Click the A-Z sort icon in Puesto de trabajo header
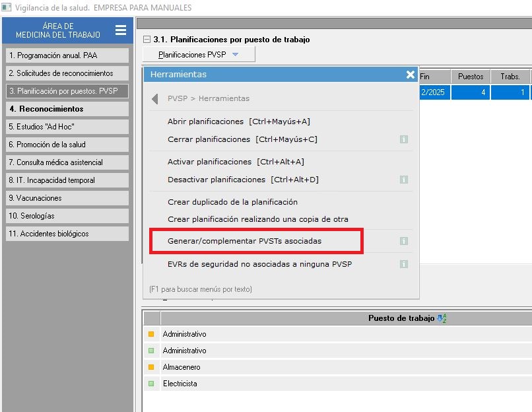The height and width of the screenshot is (412, 532). pyautogui.click(x=442, y=318)
